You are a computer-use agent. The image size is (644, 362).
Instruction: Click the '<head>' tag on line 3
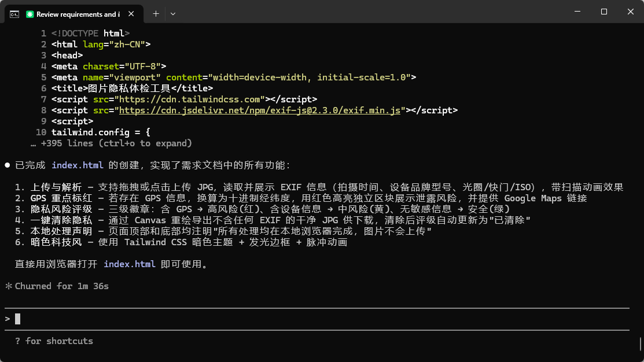point(67,56)
